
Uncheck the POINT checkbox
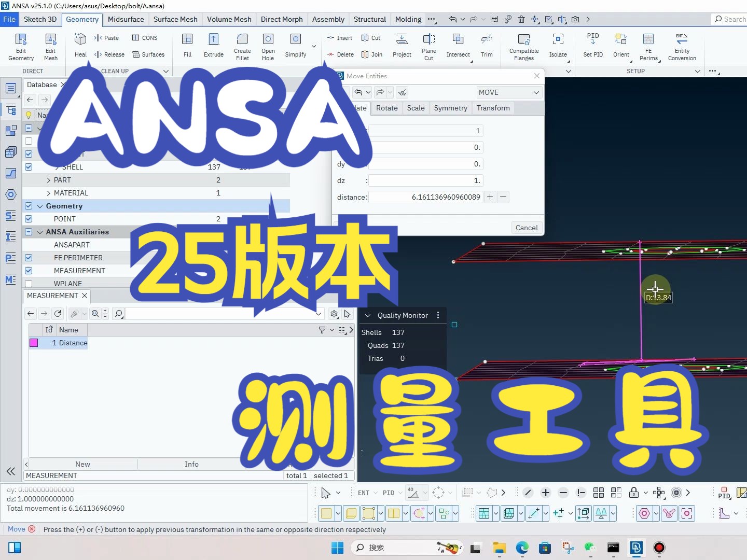(x=29, y=219)
